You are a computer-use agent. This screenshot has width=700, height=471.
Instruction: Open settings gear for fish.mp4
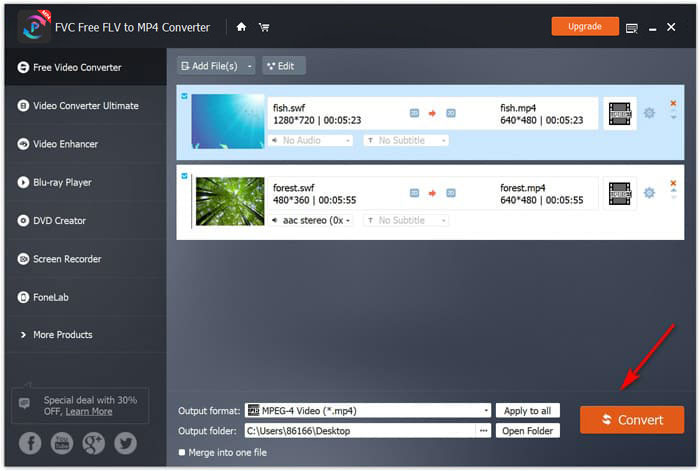[649, 113]
